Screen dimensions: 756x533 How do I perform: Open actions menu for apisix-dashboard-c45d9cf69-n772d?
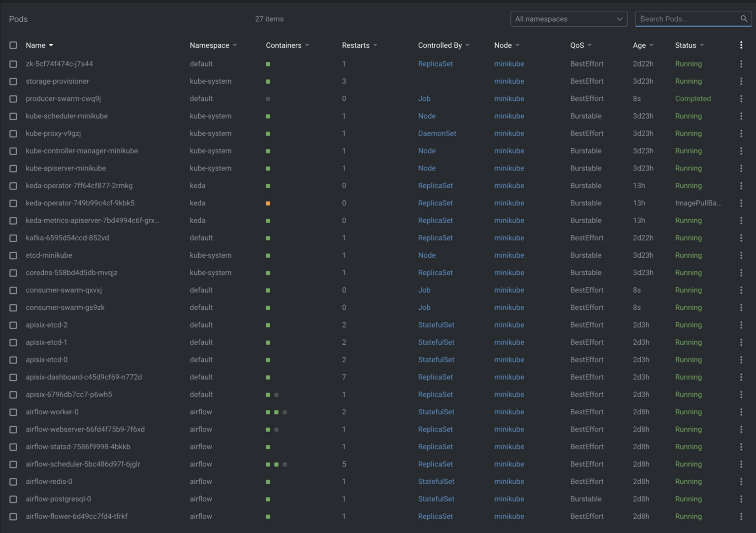click(x=741, y=377)
